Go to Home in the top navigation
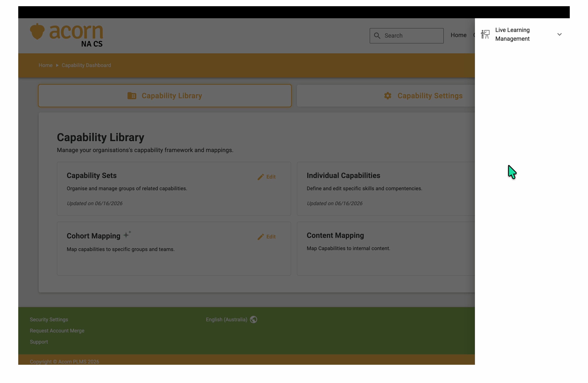 pyautogui.click(x=458, y=35)
